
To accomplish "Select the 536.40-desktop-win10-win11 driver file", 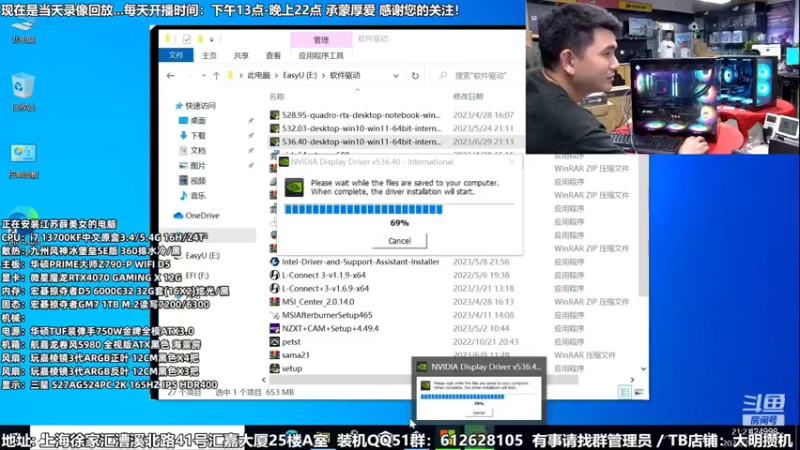I will (x=361, y=141).
